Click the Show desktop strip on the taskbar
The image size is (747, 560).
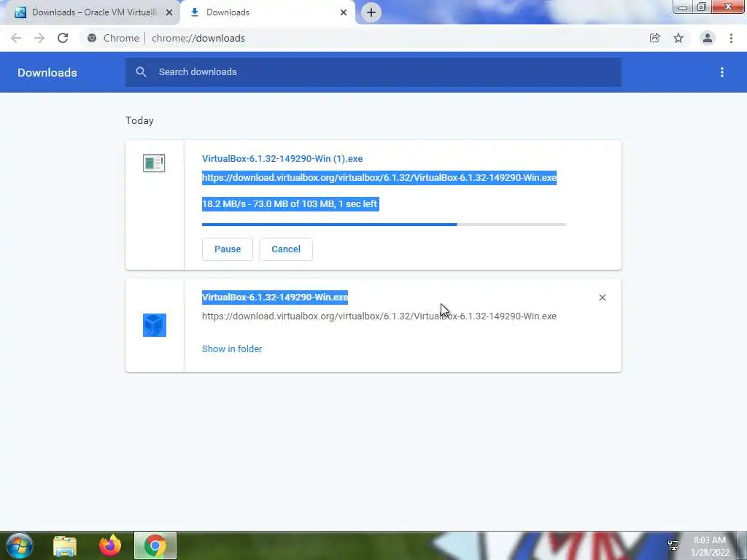[x=742, y=545]
